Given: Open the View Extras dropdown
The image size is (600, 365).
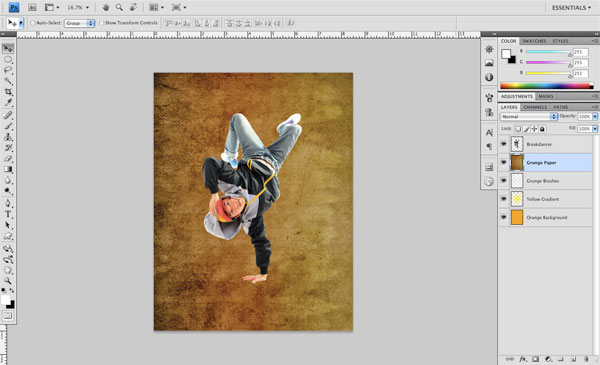Looking at the screenshot, I should (x=52, y=7).
